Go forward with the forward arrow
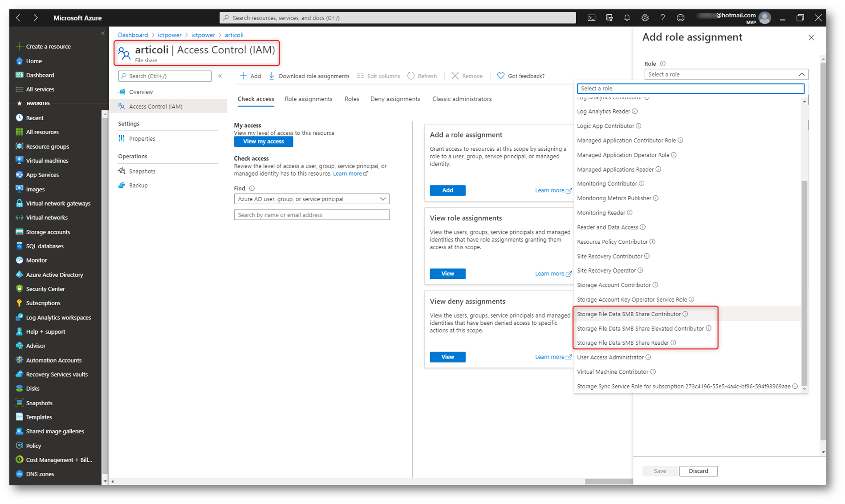Viewport: 845px width, 504px height. (x=35, y=18)
